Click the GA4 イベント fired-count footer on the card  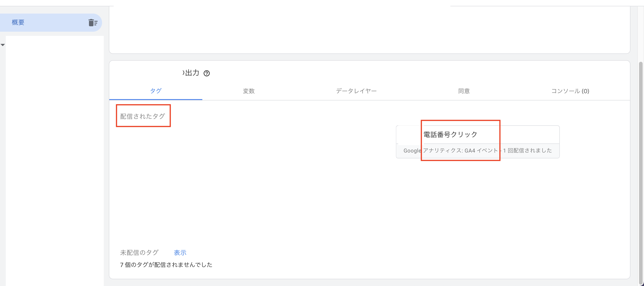pos(478,150)
